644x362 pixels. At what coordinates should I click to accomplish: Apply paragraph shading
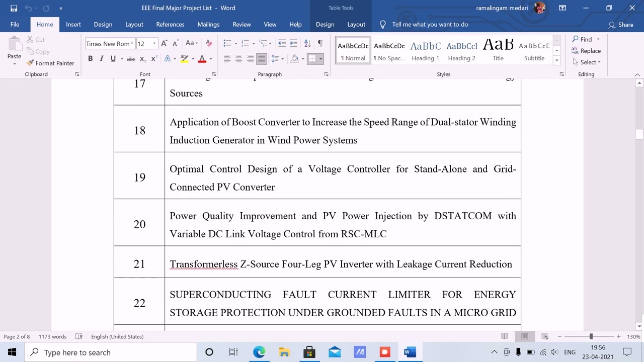click(295, 59)
